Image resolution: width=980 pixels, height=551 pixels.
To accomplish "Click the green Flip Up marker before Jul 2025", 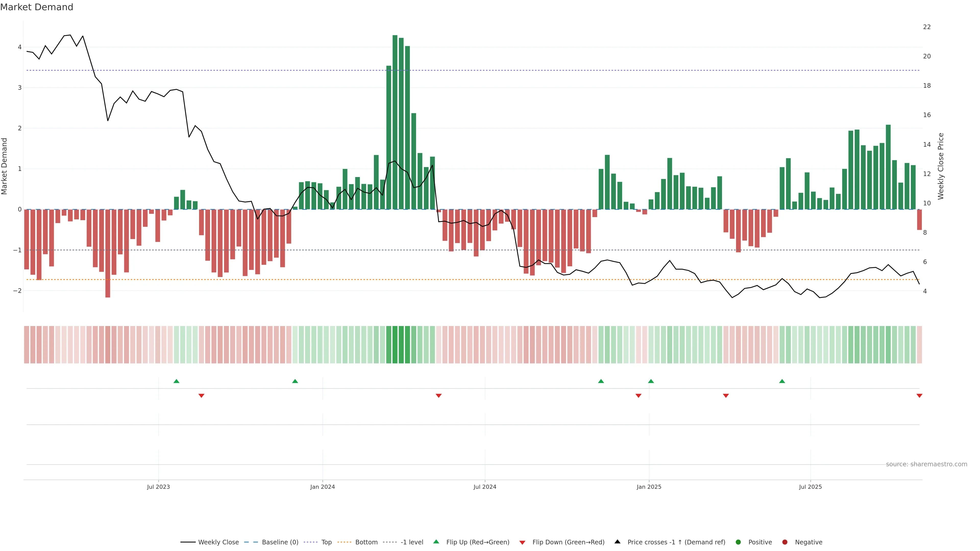I will [782, 381].
